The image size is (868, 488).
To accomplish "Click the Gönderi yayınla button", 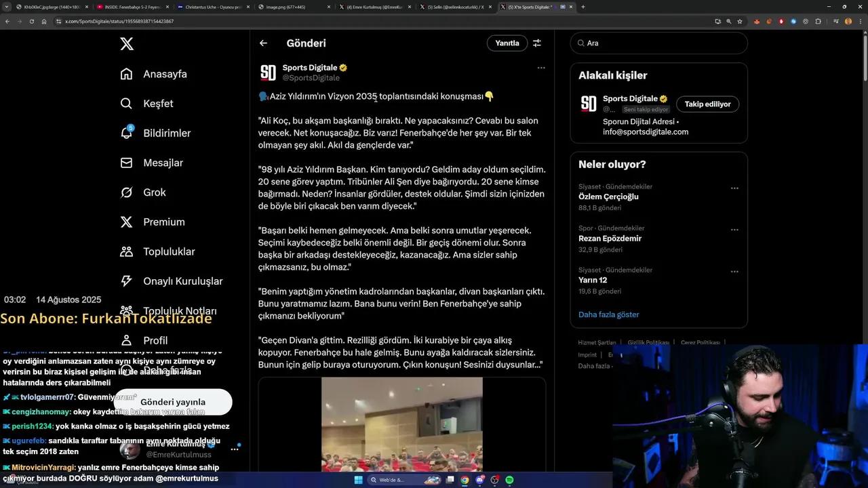I will (173, 402).
